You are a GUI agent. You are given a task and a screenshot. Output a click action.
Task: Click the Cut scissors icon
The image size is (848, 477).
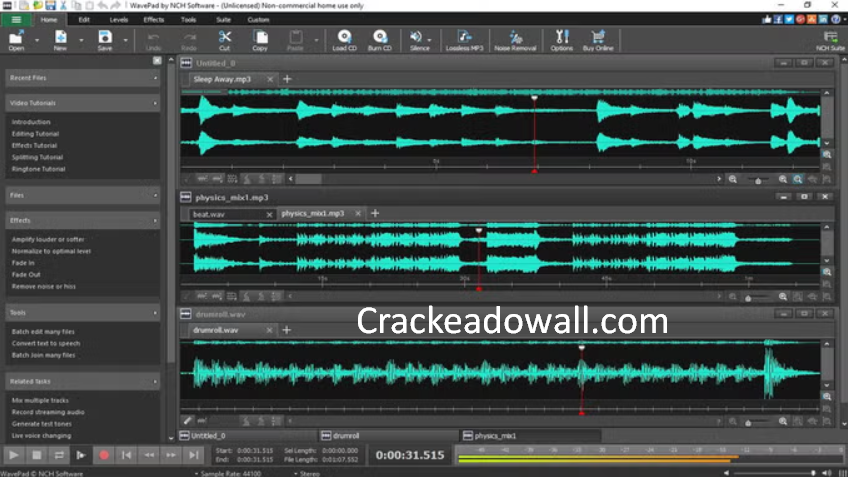(224, 41)
